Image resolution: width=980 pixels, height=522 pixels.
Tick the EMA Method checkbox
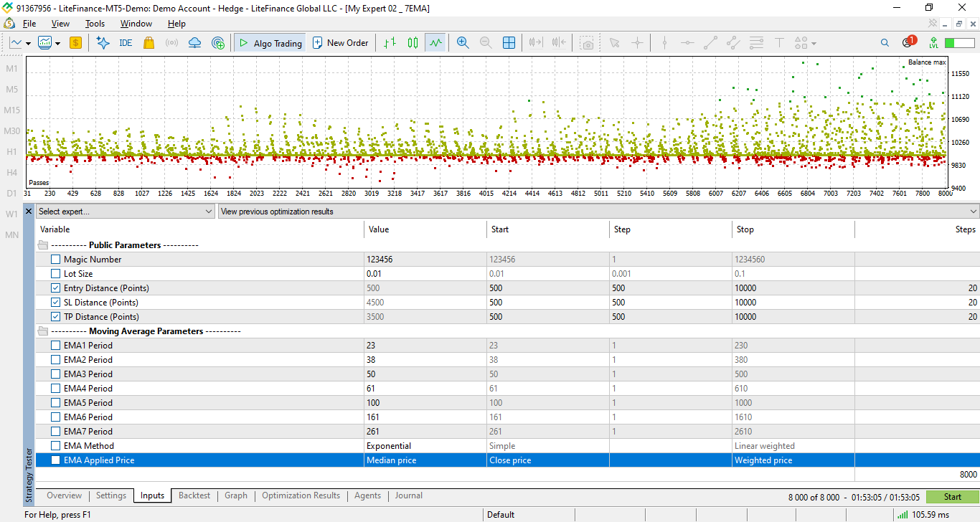pos(56,446)
